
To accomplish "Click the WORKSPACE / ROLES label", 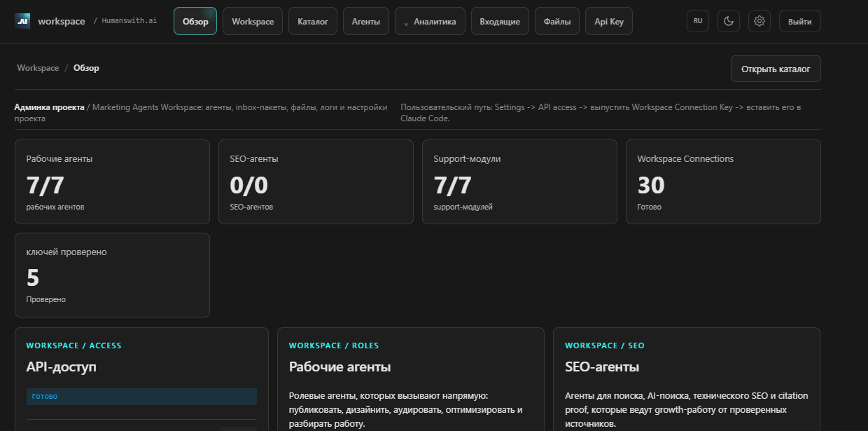I will point(334,346).
